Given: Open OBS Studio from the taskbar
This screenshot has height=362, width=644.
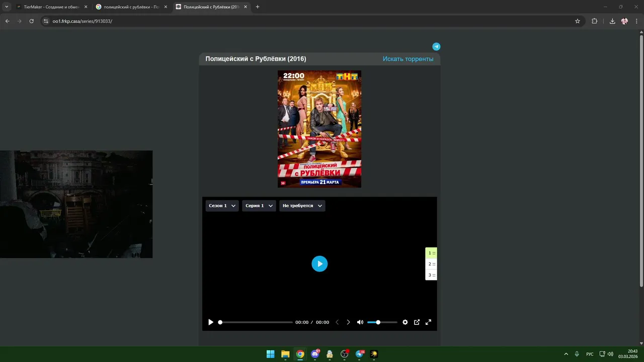Looking at the screenshot, I should pyautogui.click(x=345, y=354).
